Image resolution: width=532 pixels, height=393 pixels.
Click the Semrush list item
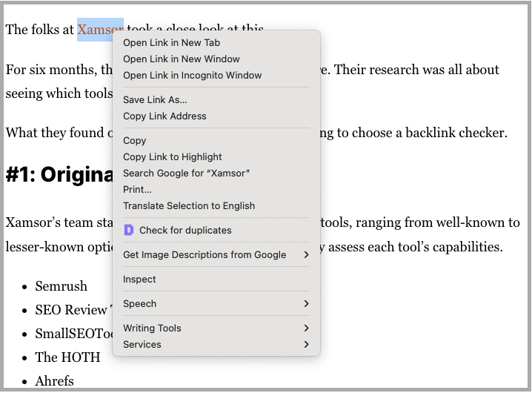coord(61,286)
